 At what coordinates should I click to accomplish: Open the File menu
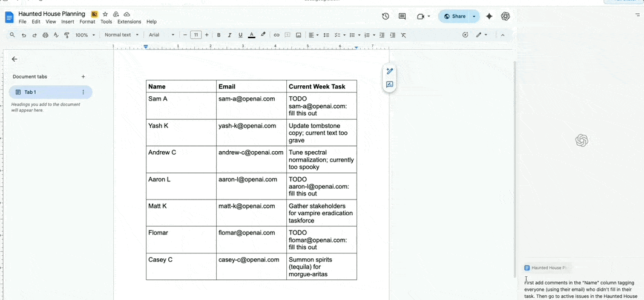click(22, 22)
